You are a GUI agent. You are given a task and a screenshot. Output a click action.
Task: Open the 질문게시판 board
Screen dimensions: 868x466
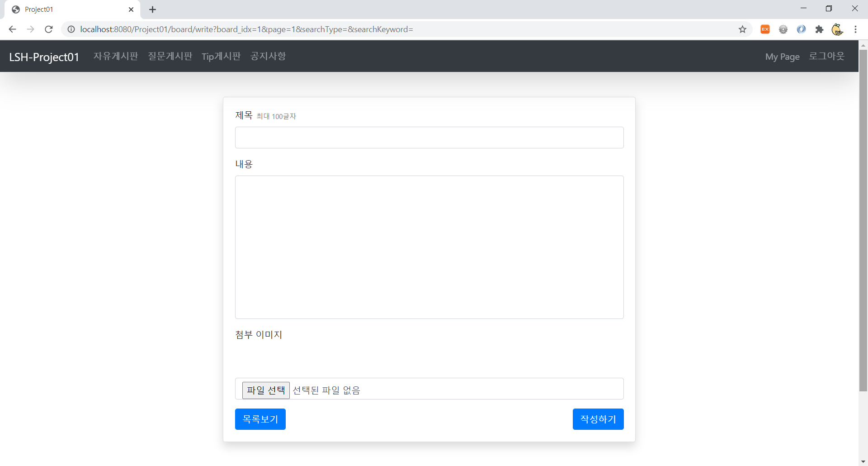click(x=170, y=56)
